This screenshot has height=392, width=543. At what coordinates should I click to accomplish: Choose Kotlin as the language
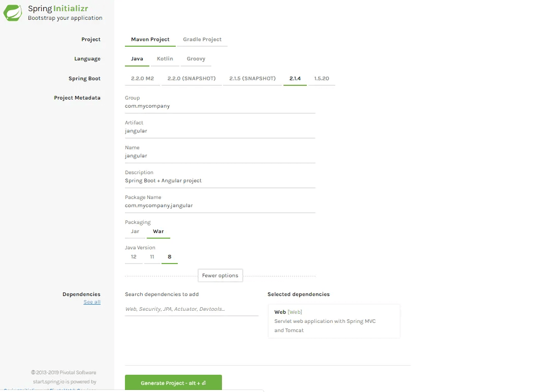pyautogui.click(x=165, y=59)
